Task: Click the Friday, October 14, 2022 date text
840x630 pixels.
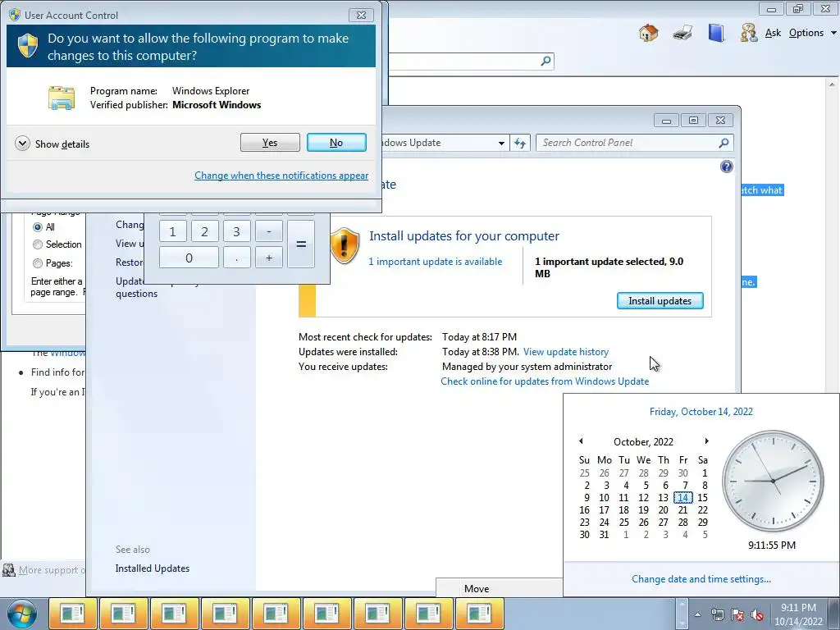Action: 701,412
